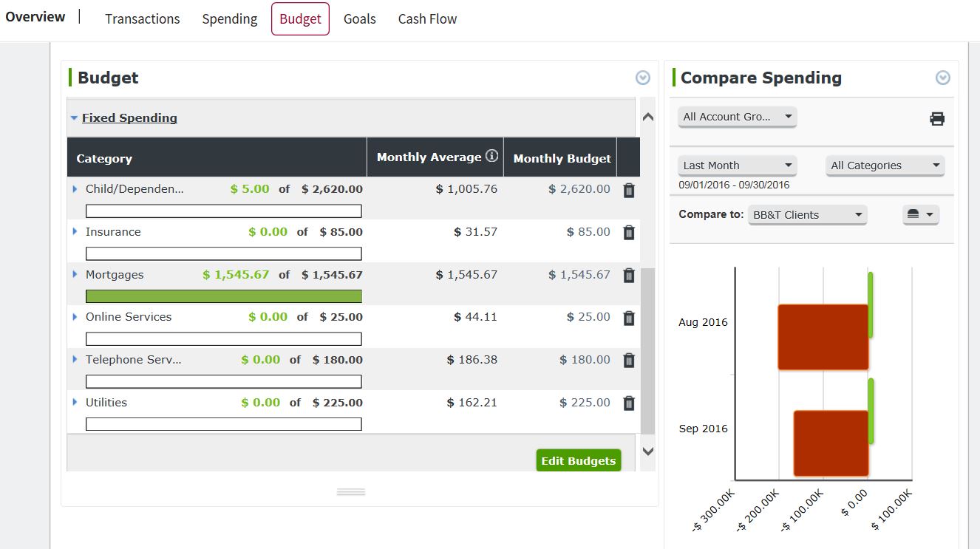Image resolution: width=980 pixels, height=549 pixels.
Task: Click the Mortgages green progress bar
Action: click(224, 296)
